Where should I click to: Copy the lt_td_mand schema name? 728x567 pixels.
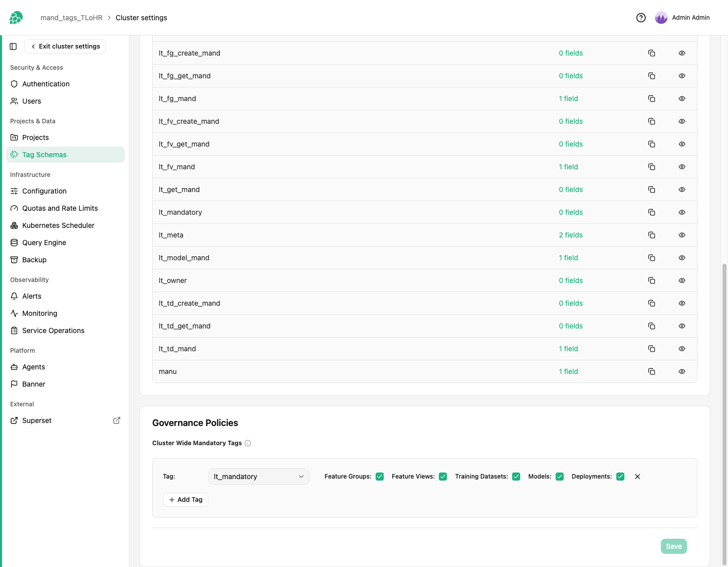[x=652, y=349]
